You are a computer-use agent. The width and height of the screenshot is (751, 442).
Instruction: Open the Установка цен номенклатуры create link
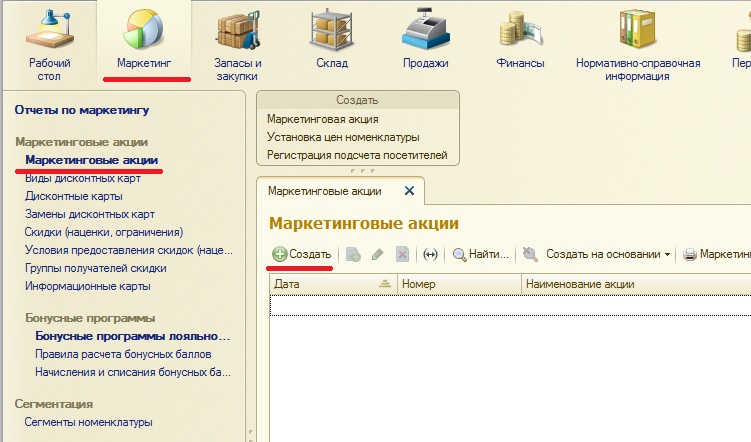[343, 137]
